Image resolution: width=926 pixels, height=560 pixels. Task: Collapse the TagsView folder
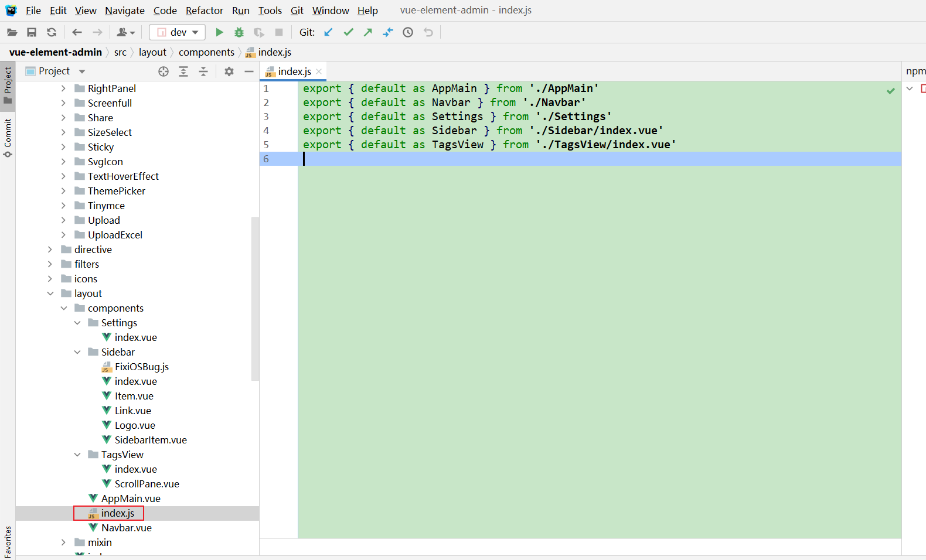77,455
